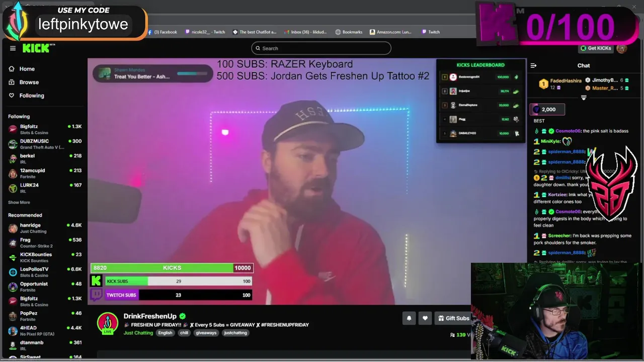Open KICKBounties recommended channel

(44, 257)
